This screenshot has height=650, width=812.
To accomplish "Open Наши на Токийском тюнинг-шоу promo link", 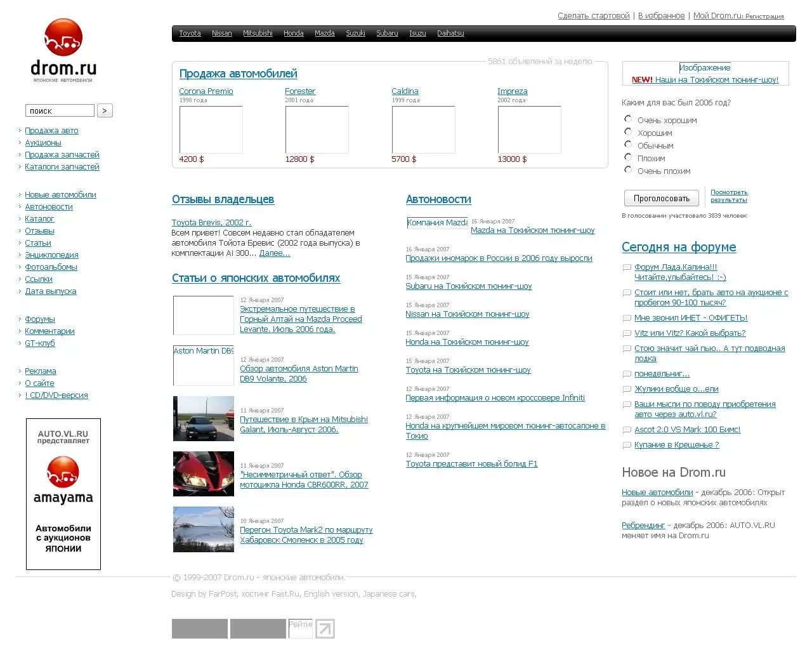I will point(717,80).
